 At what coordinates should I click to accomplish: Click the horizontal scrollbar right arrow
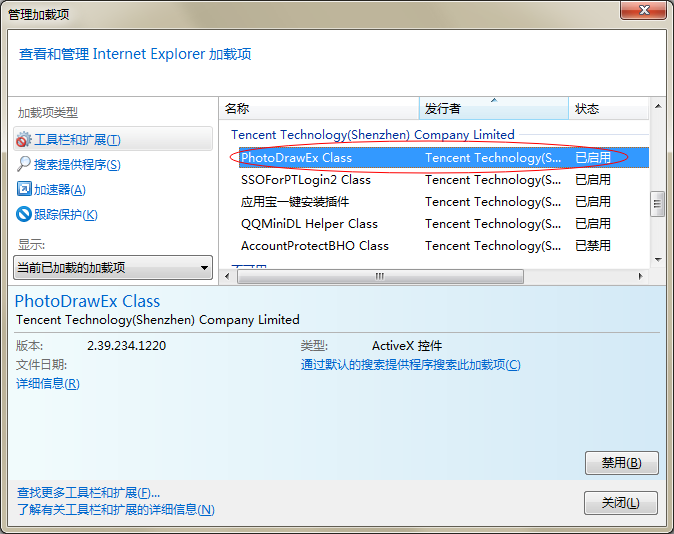[641, 276]
